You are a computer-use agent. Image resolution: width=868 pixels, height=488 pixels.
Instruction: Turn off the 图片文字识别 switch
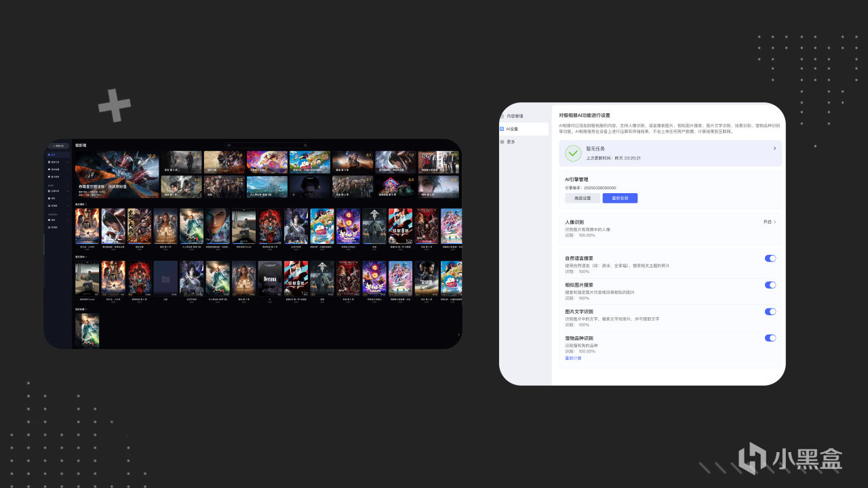(x=770, y=311)
